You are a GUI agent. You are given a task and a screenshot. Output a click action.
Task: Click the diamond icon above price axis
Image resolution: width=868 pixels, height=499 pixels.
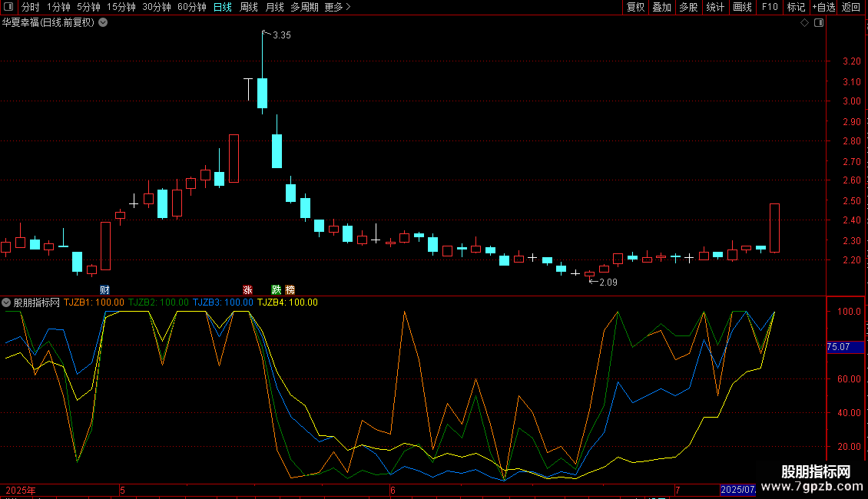tap(804, 23)
